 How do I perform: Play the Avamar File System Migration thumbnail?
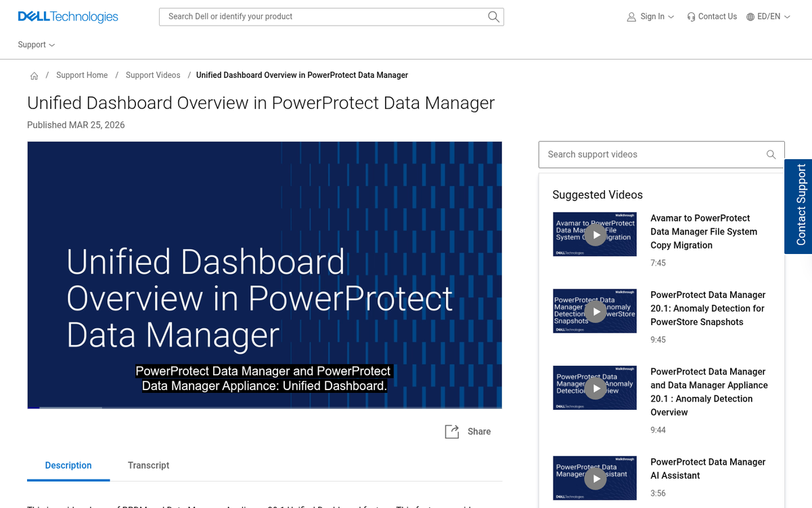point(595,234)
